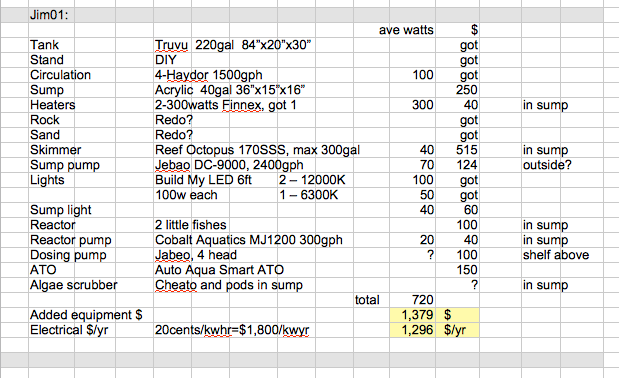The width and height of the screenshot is (619, 378).
Task: Select the Jebao DC-9000 sump pump cell
Action: coord(229,165)
